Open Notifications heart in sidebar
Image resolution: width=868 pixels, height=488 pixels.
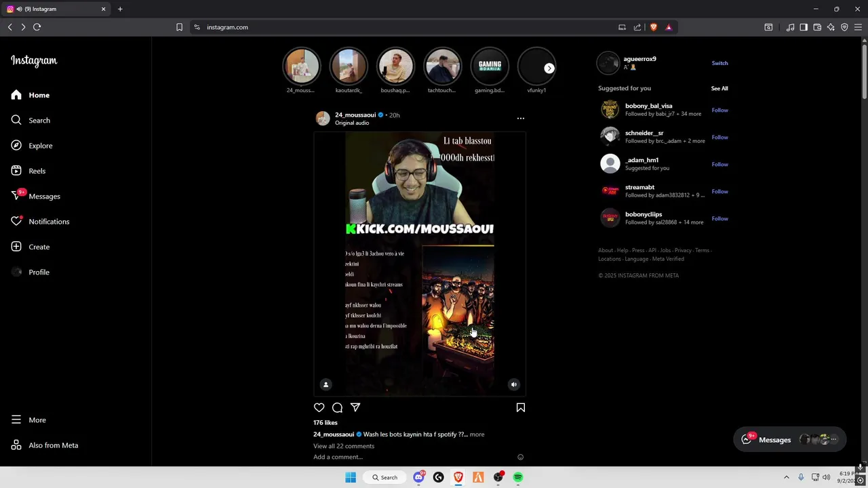(x=40, y=222)
